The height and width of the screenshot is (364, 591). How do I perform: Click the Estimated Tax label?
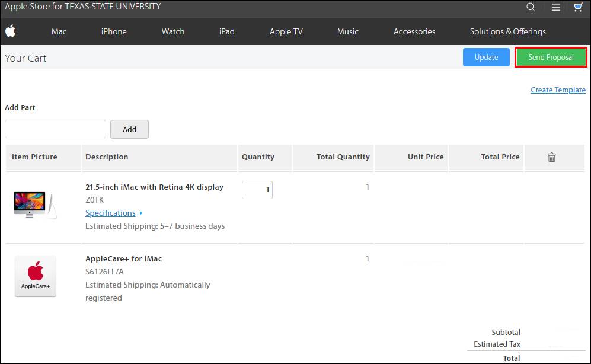pos(497,344)
